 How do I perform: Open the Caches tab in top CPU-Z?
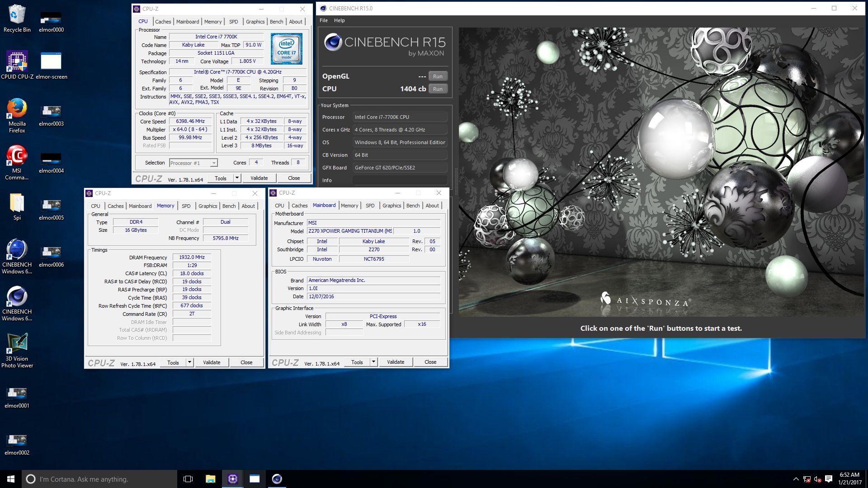tap(163, 22)
